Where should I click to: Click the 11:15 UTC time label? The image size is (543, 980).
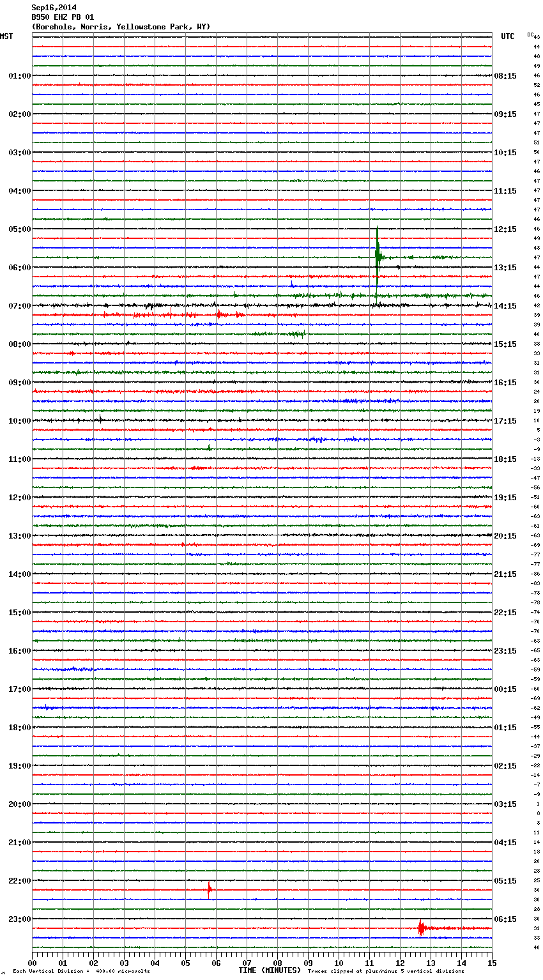coord(505,191)
